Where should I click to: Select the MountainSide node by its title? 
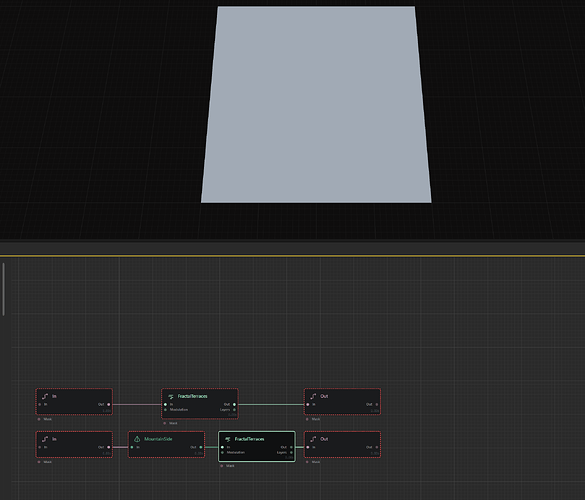158,439
